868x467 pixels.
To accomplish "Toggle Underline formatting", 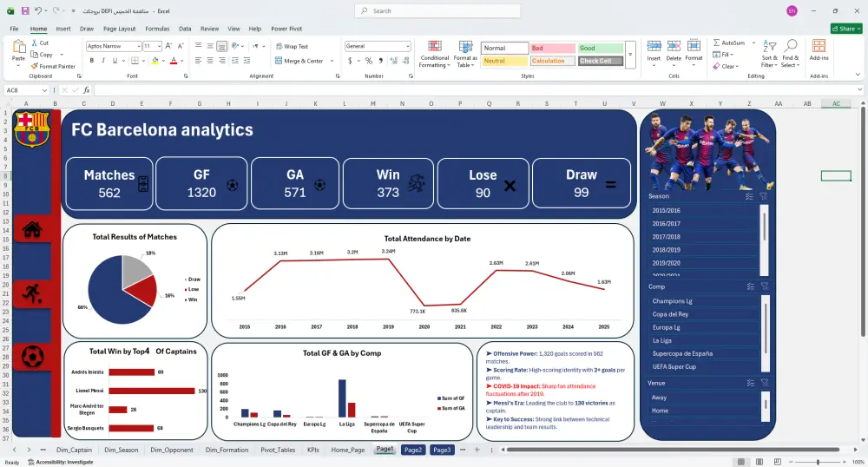I will click(x=115, y=60).
